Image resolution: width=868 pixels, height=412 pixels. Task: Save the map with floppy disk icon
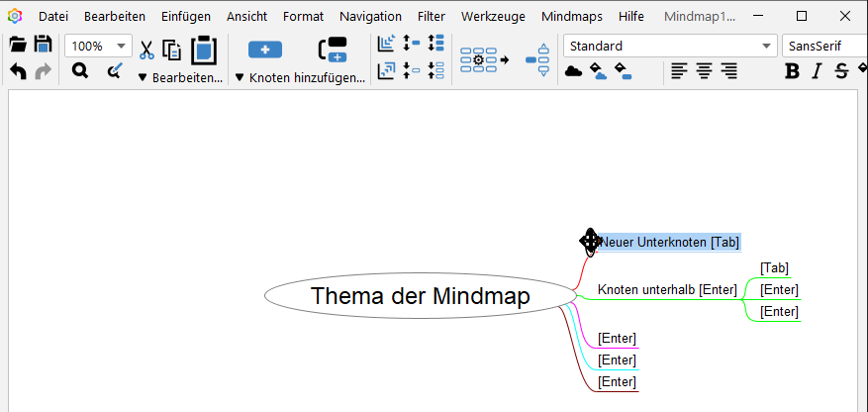click(44, 45)
